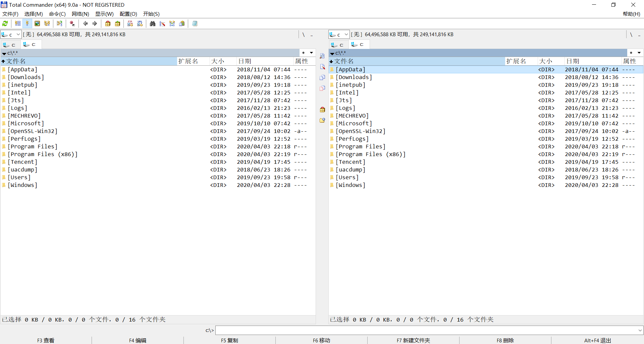This screenshot has height=344, width=644.
Task: Click red asterisk select files icon
Action: 72,23
